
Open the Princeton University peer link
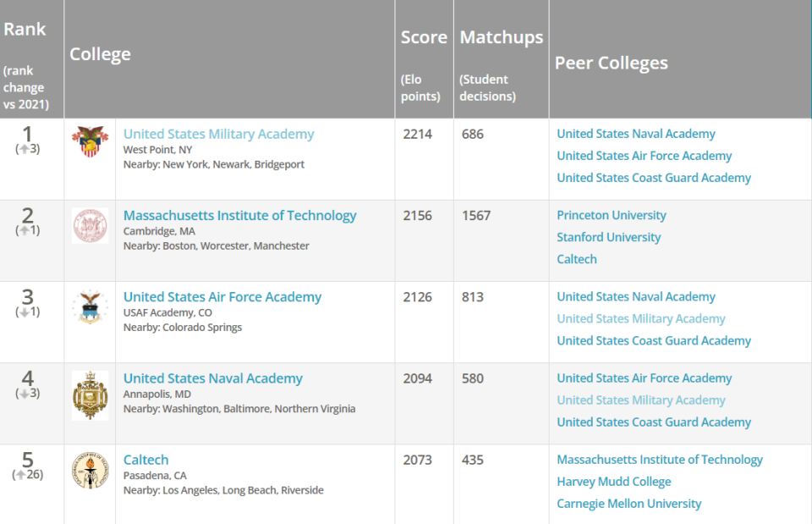coord(611,215)
